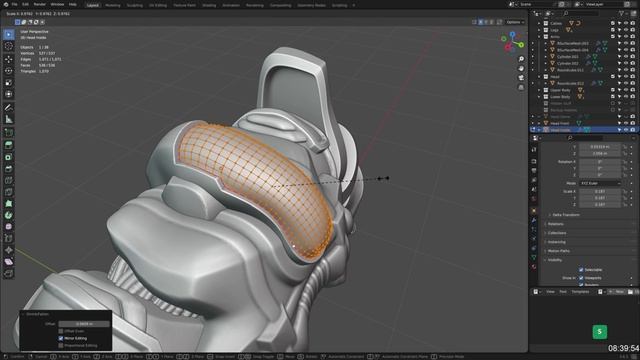This screenshot has width=640, height=360.
Task: Select the Rip Region tool
Action: (9, 273)
